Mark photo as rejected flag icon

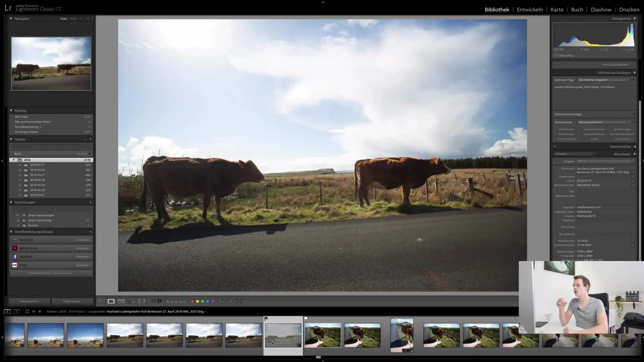[x=160, y=301]
